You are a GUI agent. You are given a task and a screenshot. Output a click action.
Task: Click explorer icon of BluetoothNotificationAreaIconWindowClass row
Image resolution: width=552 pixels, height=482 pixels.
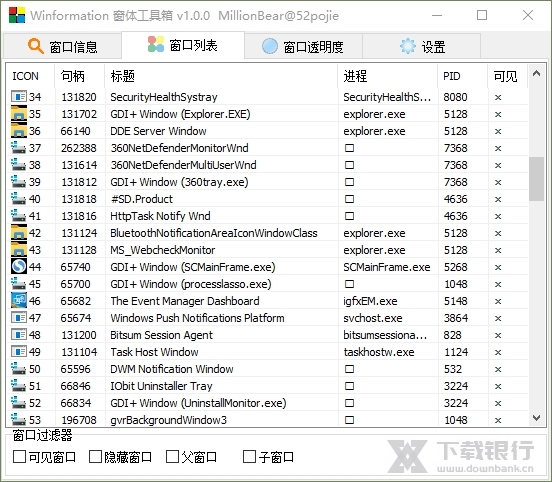[x=19, y=232]
